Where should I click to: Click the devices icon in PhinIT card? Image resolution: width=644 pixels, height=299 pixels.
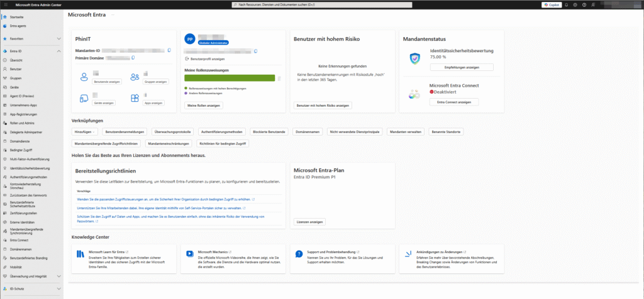[84, 98]
